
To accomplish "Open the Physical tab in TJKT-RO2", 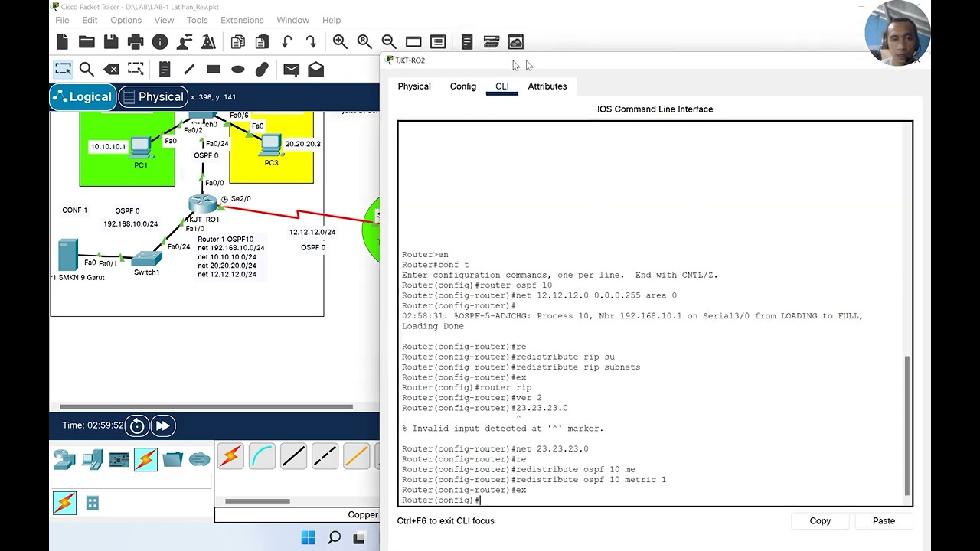I will 414,86.
